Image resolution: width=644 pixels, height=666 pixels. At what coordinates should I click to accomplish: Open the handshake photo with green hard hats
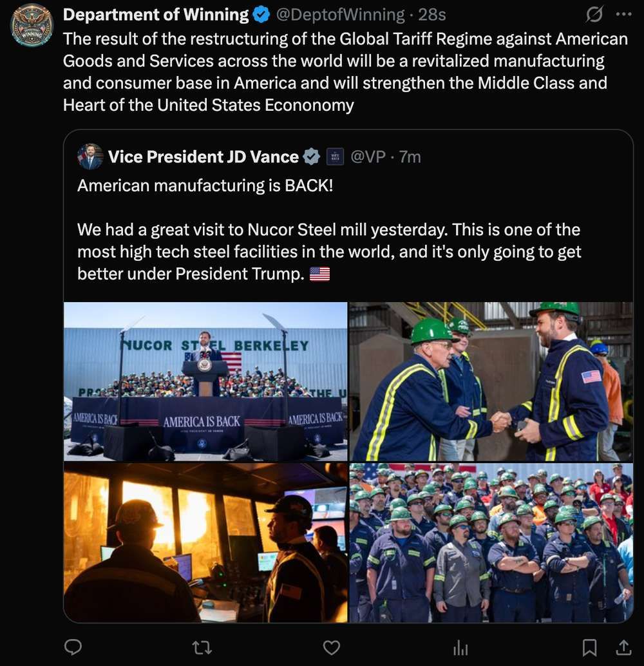pos(491,381)
